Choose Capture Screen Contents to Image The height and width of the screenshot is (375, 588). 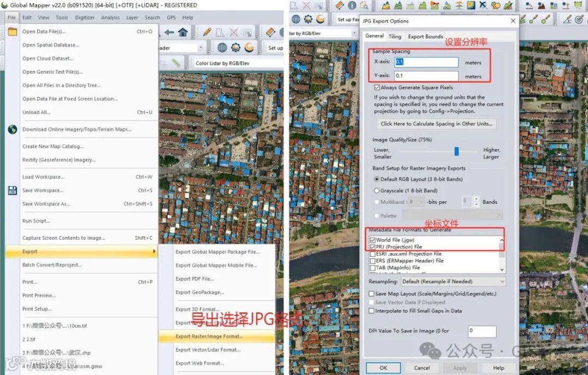click(x=64, y=238)
